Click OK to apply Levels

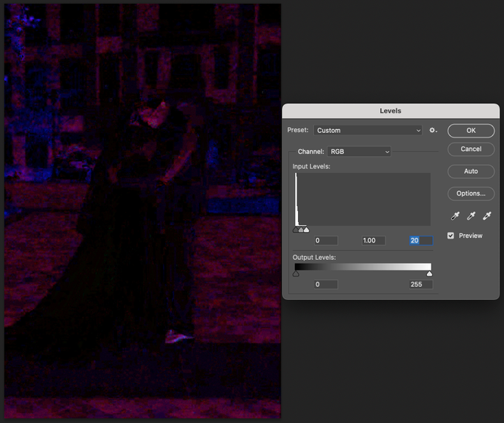[471, 131]
